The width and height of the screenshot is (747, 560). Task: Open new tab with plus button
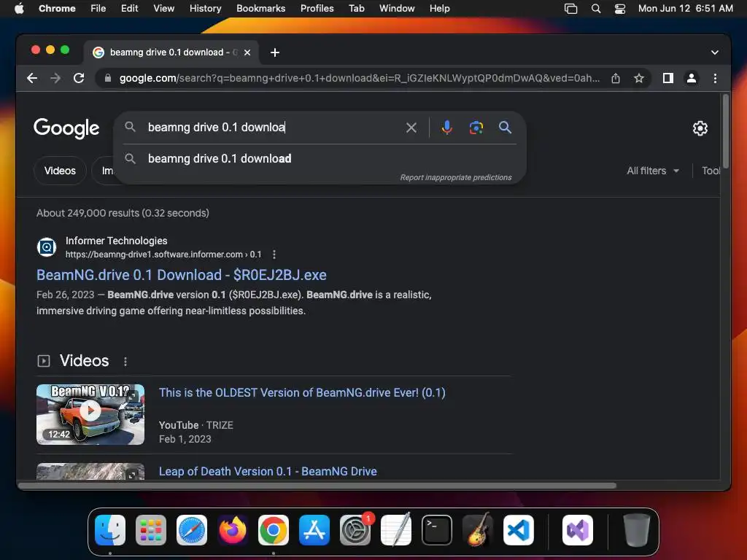click(x=275, y=52)
